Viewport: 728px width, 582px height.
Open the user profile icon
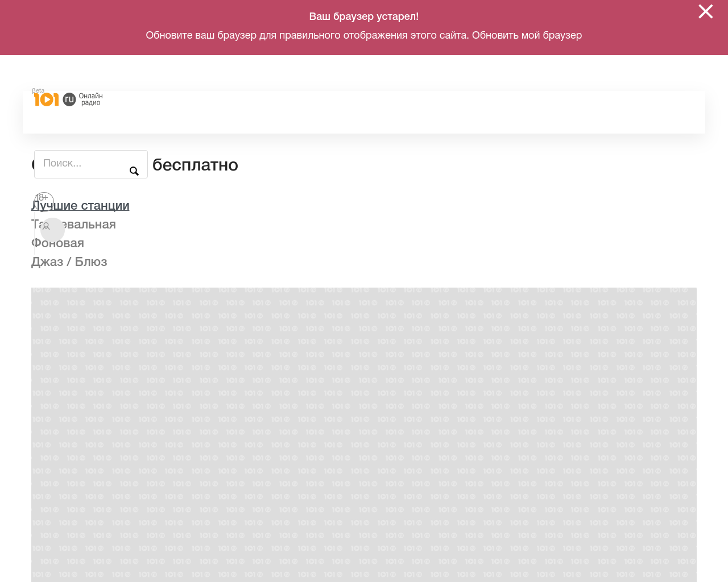tap(52, 228)
